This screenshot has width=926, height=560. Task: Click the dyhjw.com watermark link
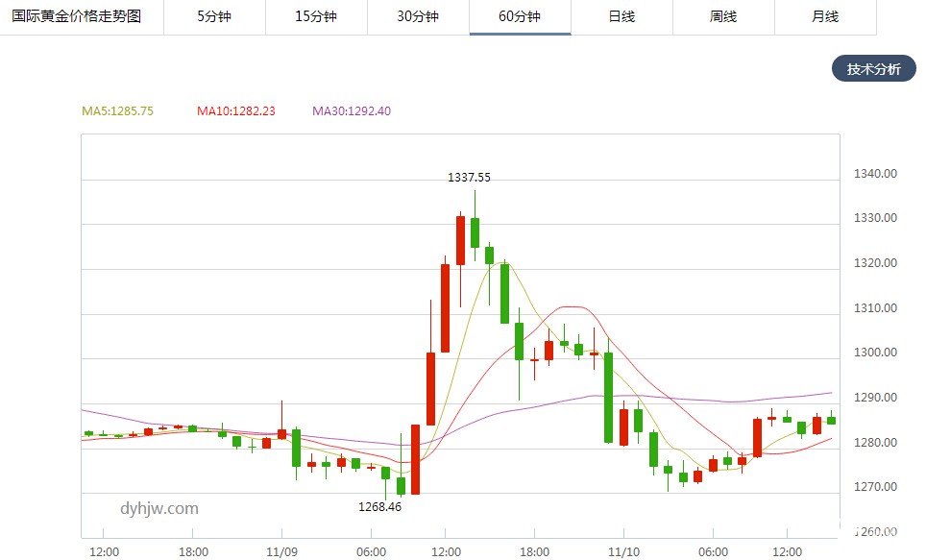161,508
